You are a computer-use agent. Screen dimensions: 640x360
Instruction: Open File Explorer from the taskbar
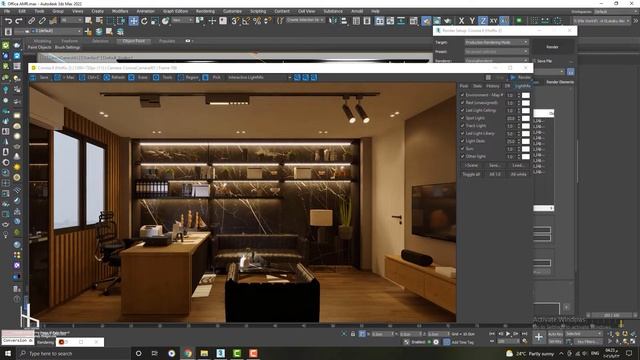[x=204, y=353]
